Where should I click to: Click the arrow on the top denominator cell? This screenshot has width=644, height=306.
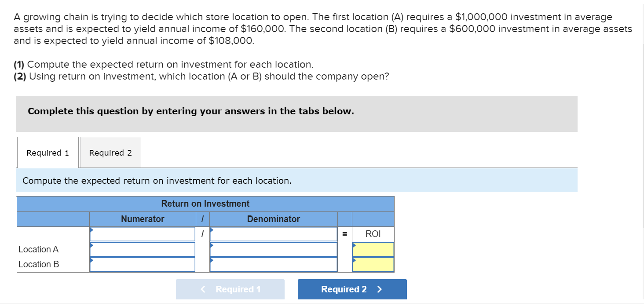point(212,231)
